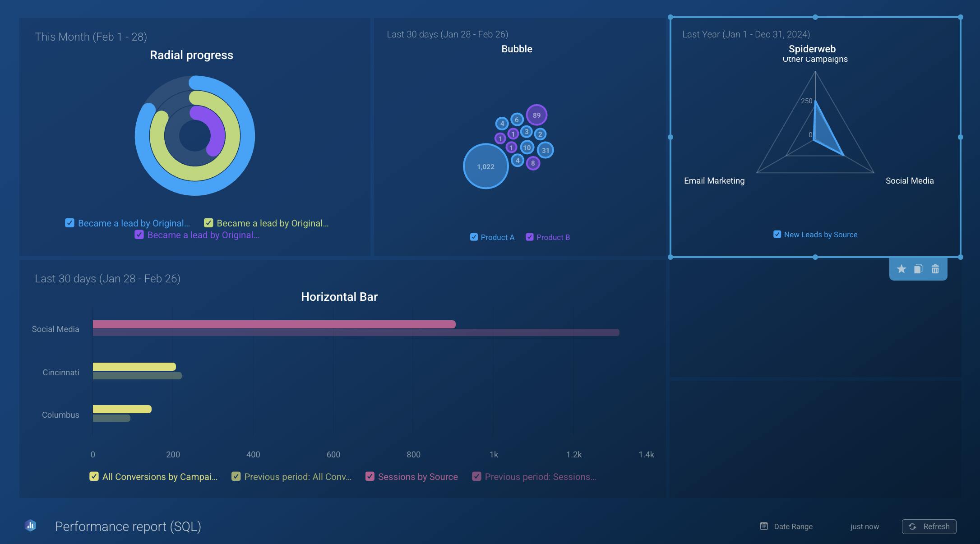Click the top-right resize handle of Spiderweb widget
This screenshot has height=544, width=980.
(x=960, y=17)
